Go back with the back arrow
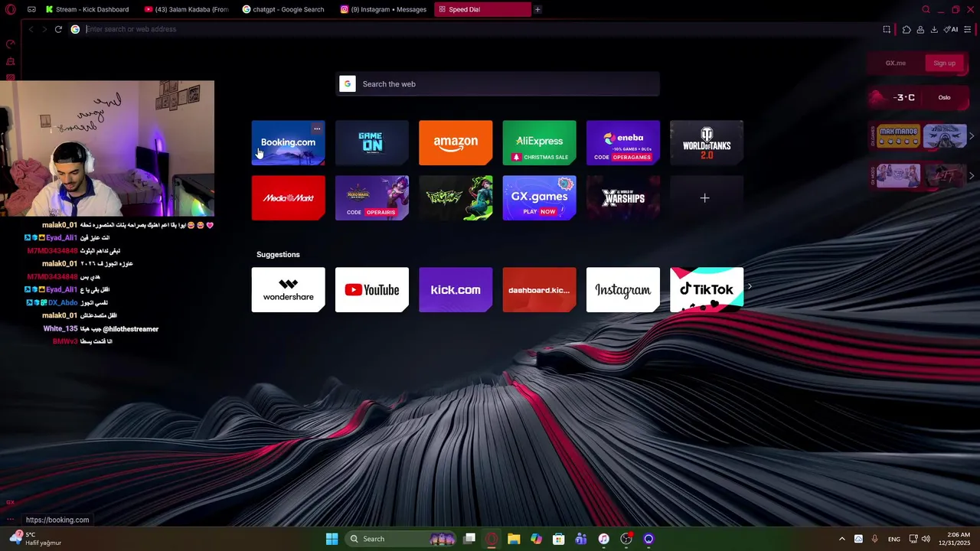980x551 pixels. [x=31, y=29]
